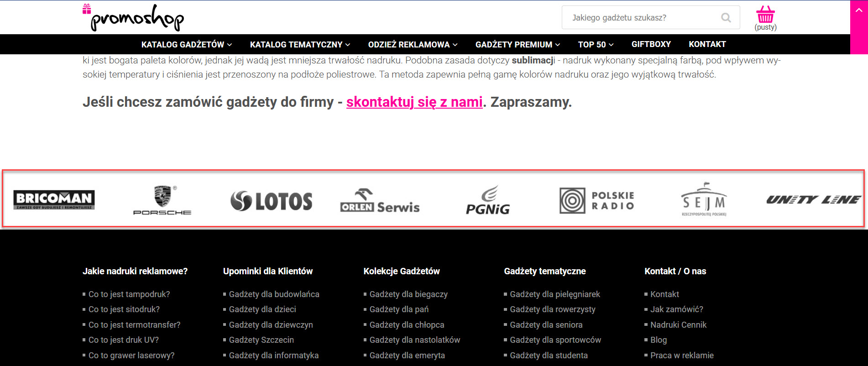Open 'Jak zamówić?' link

click(x=677, y=309)
